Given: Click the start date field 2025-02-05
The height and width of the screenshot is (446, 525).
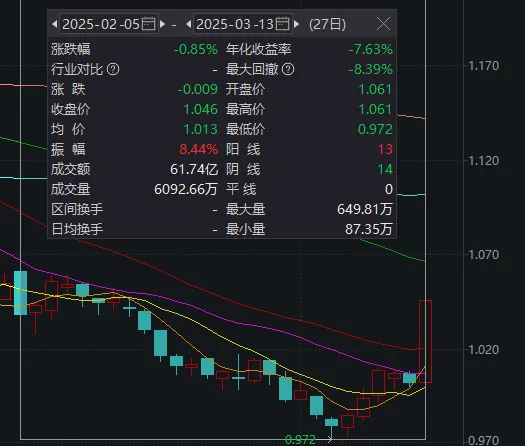Looking at the screenshot, I should point(108,24).
